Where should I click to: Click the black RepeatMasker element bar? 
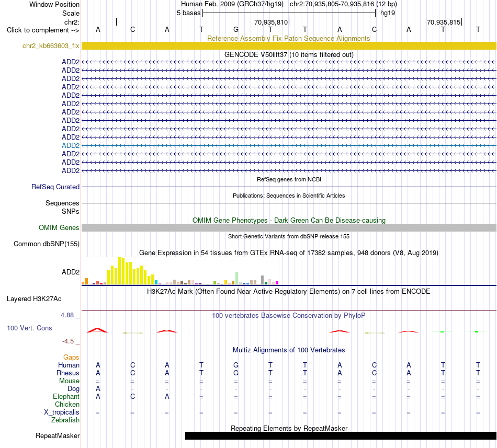tap(341, 435)
